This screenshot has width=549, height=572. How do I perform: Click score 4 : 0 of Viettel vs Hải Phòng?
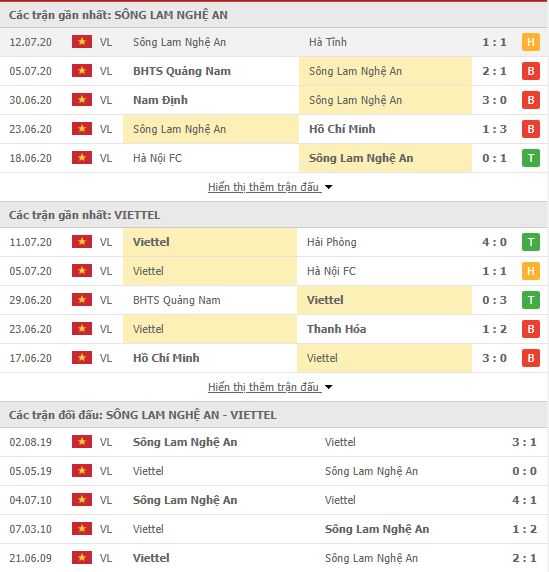point(494,242)
